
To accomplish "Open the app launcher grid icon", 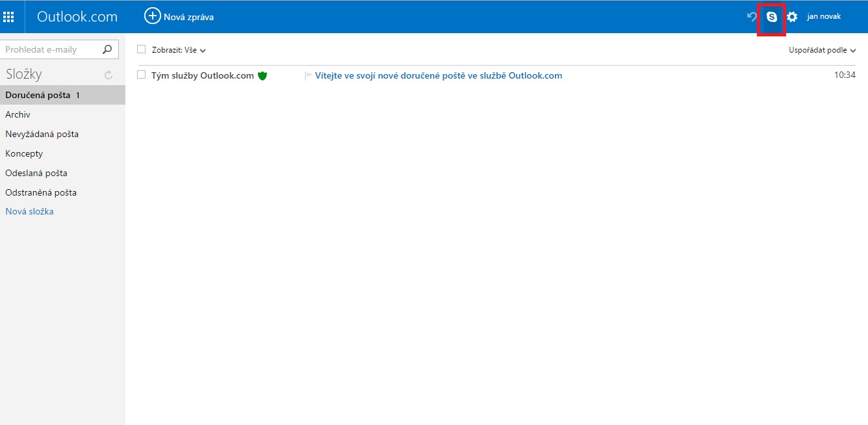I will click(x=8, y=17).
